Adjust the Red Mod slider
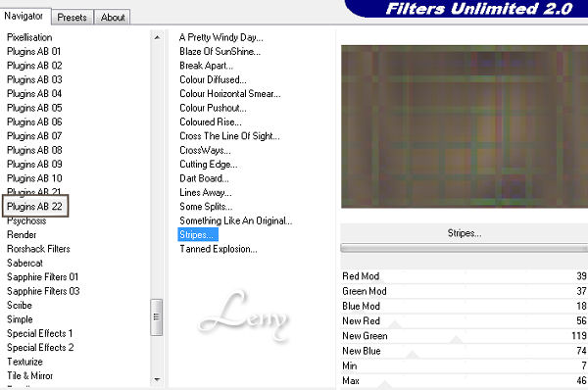 pyautogui.click(x=465, y=276)
